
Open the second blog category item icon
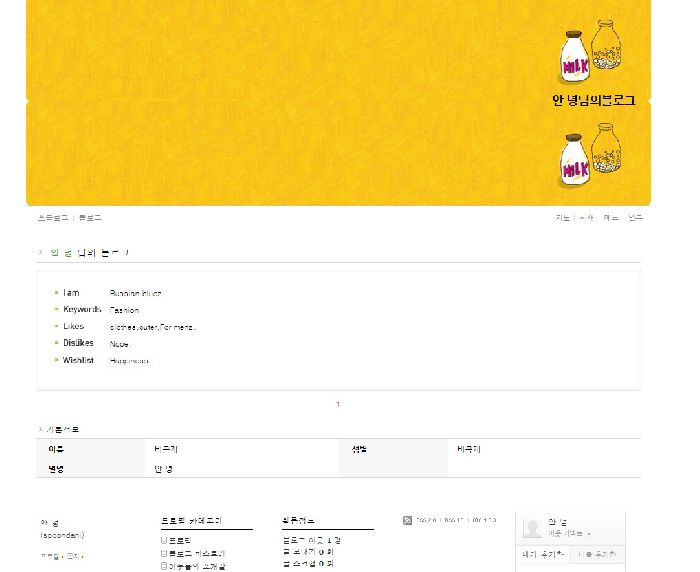[x=164, y=553]
